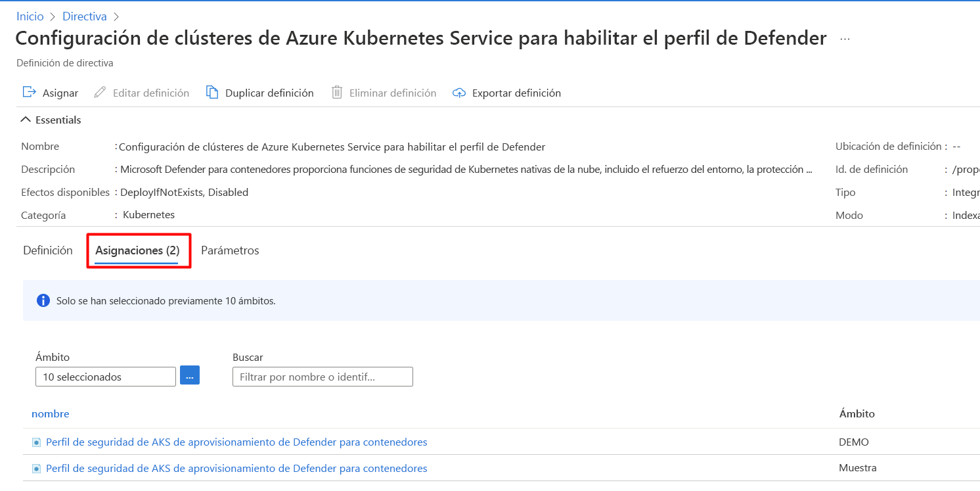This screenshot has height=491, width=980.
Task: Click the Duplicar definición copy icon
Action: pyautogui.click(x=212, y=93)
